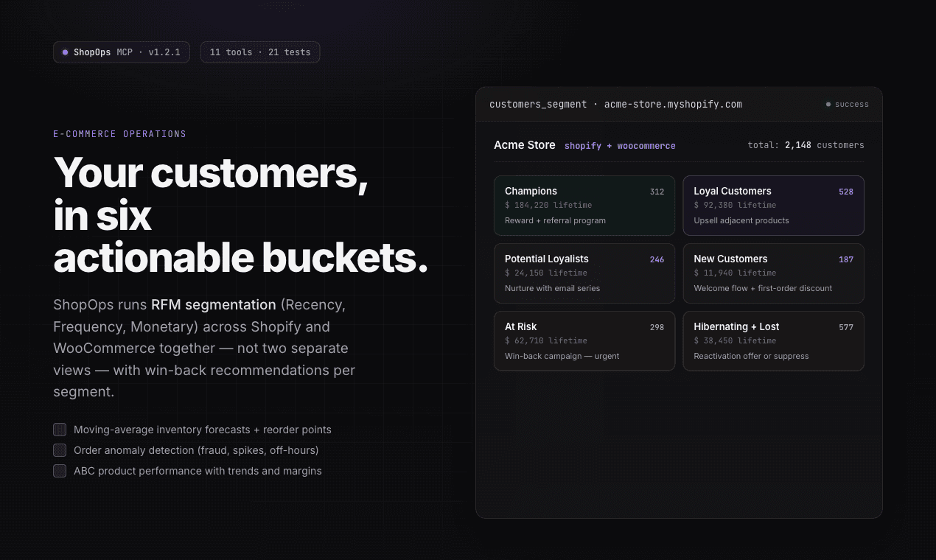Click the 11 tools · 21 tests pill
This screenshot has width=936, height=560.
click(x=260, y=52)
